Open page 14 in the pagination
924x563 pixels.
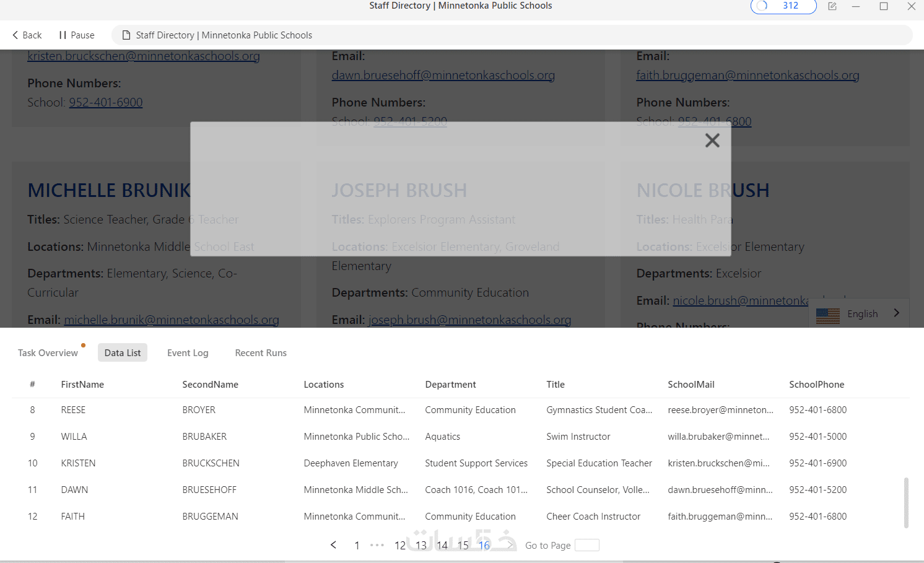(442, 545)
